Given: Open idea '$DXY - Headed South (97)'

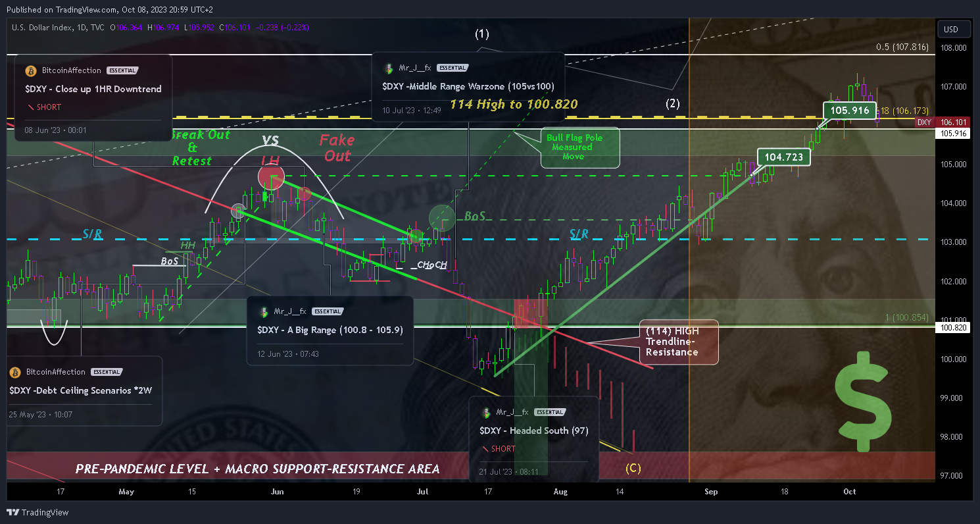Looking at the screenshot, I should point(534,430).
